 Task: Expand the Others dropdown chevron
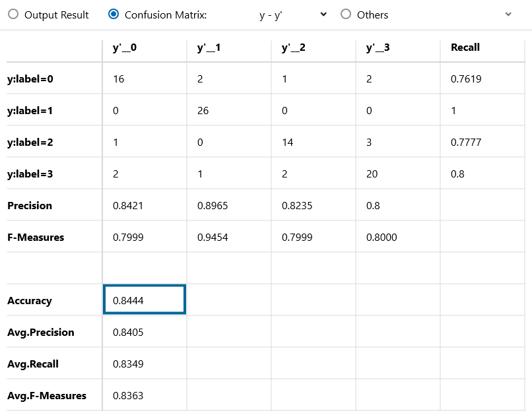coord(508,15)
